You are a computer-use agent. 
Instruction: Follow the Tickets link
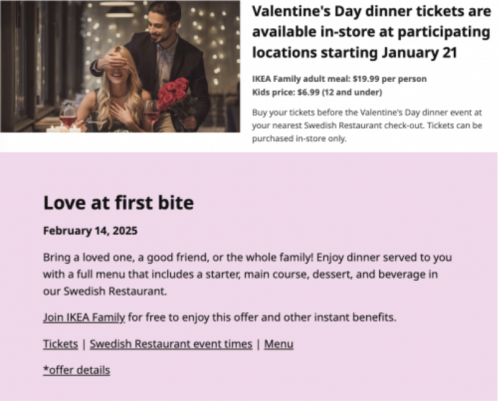60,344
